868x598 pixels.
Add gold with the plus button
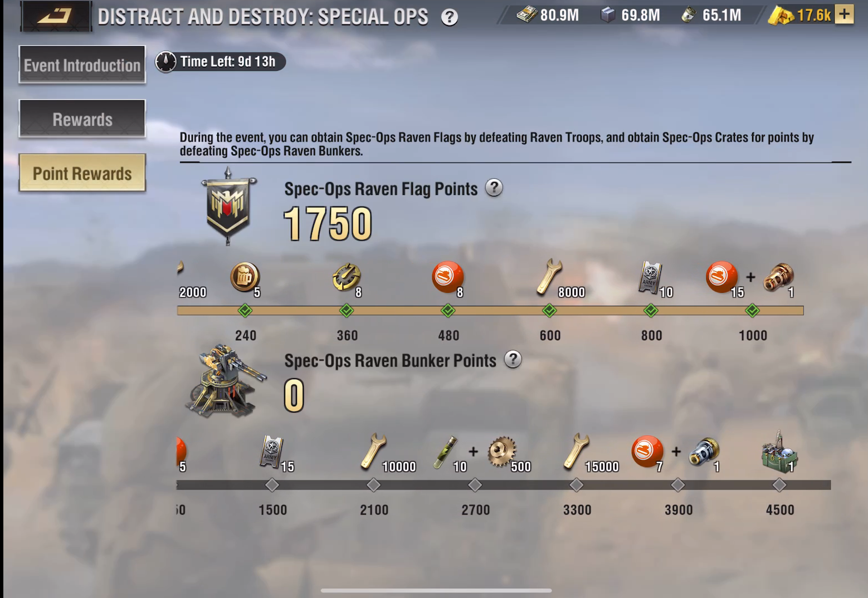tap(844, 14)
